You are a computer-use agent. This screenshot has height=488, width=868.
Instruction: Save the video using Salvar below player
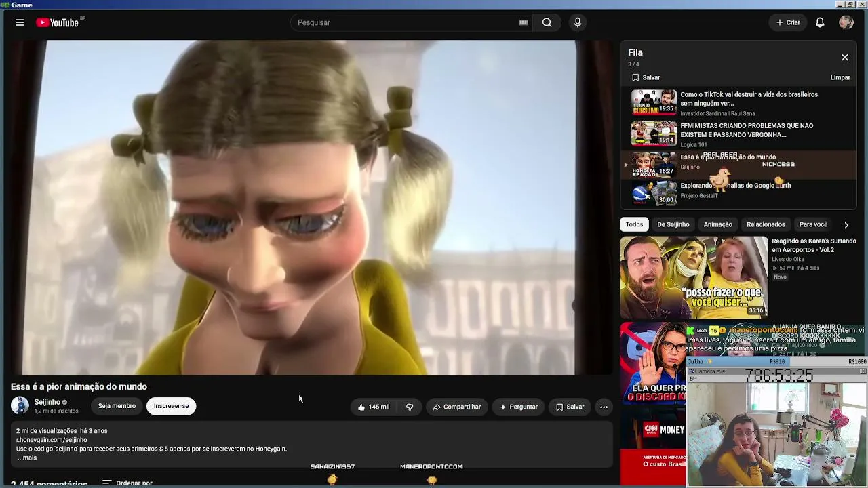(x=570, y=407)
